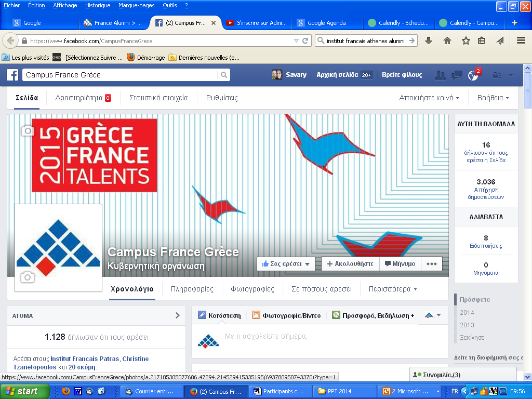Click the Ακολουθήστε follow button
Viewport: 532px width, 399px height.
coord(350,263)
